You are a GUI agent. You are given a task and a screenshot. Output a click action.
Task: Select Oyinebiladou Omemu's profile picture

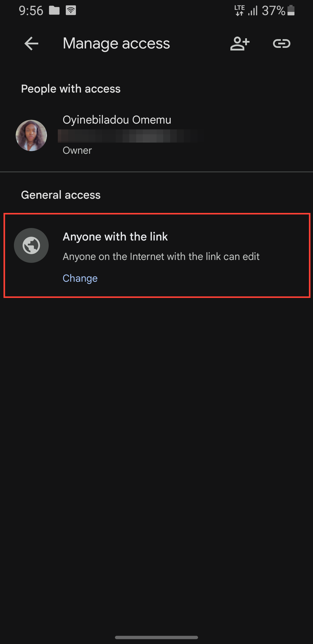click(x=31, y=135)
